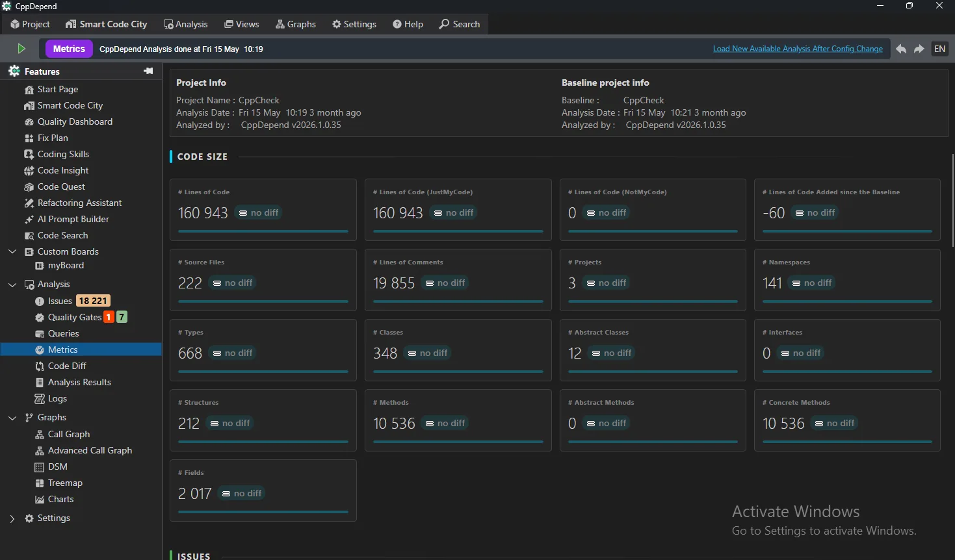Click the Queries icon in sidebar

(x=39, y=334)
